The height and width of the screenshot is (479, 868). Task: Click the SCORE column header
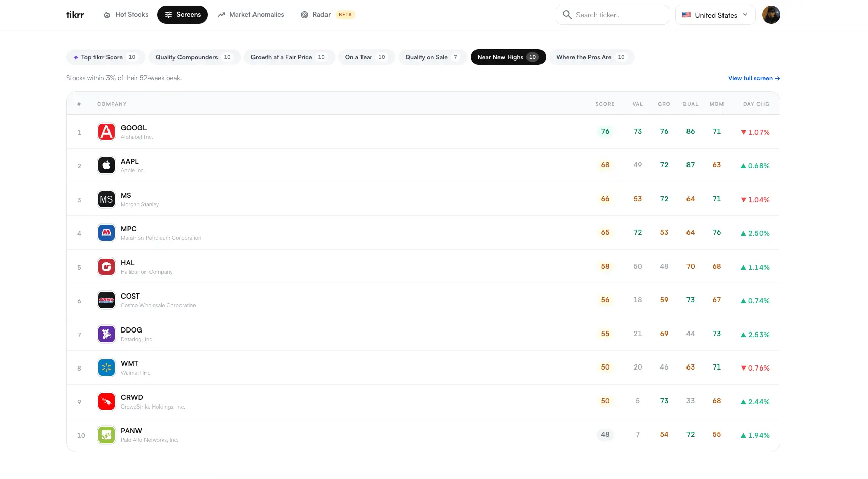click(x=605, y=104)
